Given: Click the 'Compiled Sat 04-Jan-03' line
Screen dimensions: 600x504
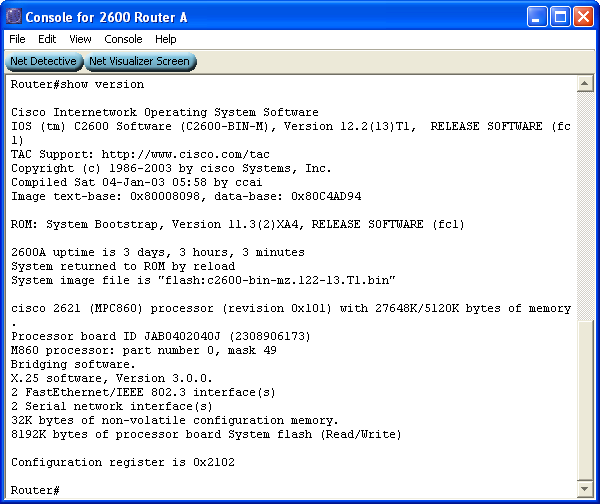Looking at the screenshot, I should click(x=137, y=182).
